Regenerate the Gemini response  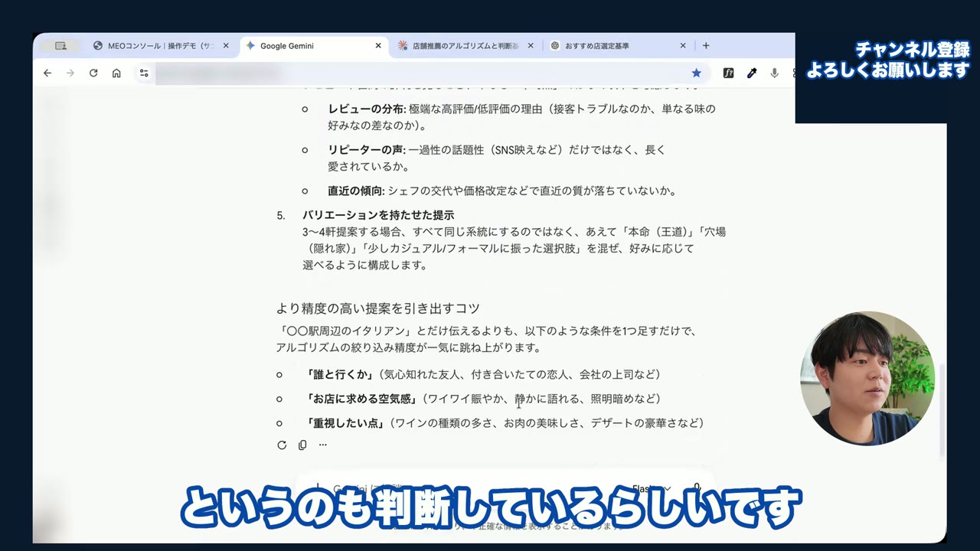point(282,445)
